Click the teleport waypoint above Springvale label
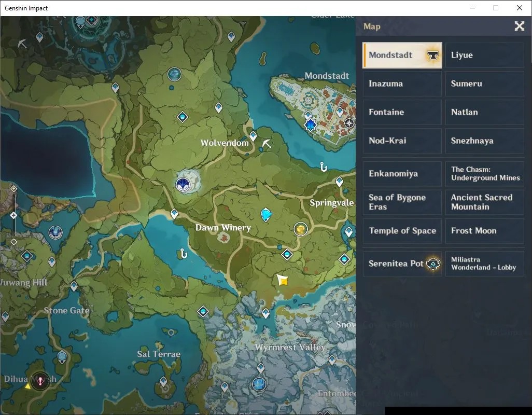The width and height of the screenshot is (532, 415). click(x=339, y=182)
